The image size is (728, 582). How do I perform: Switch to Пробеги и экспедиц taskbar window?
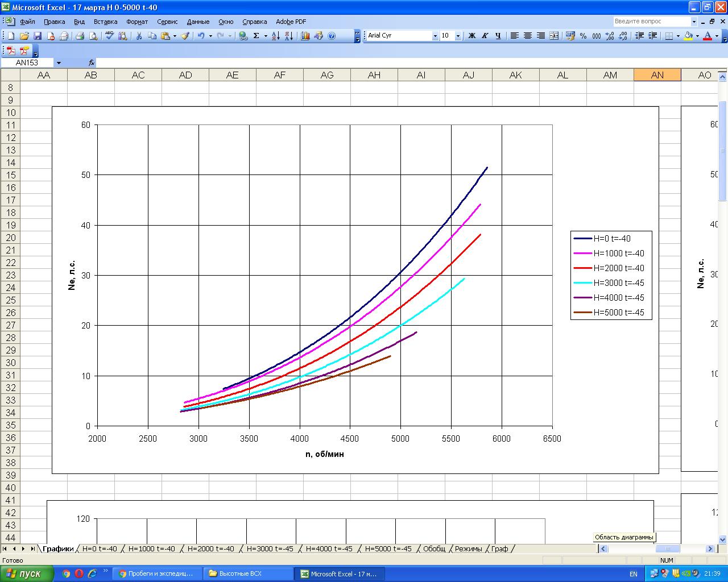click(157, 574)
